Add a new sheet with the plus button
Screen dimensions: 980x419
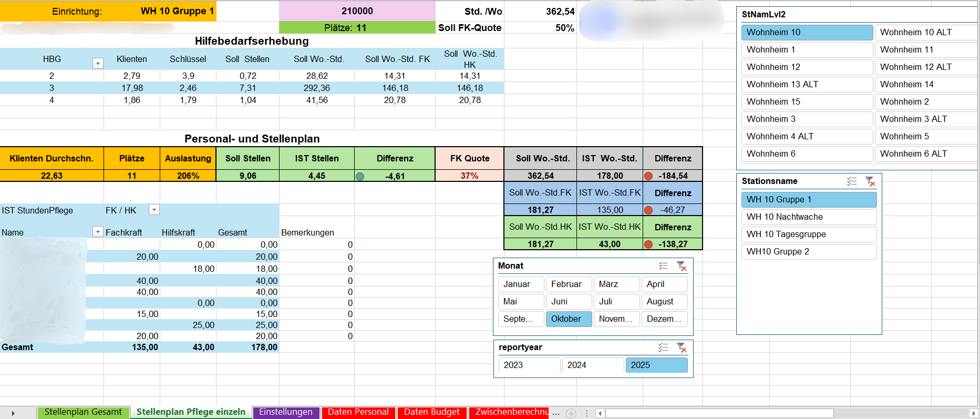click(571, 413)
